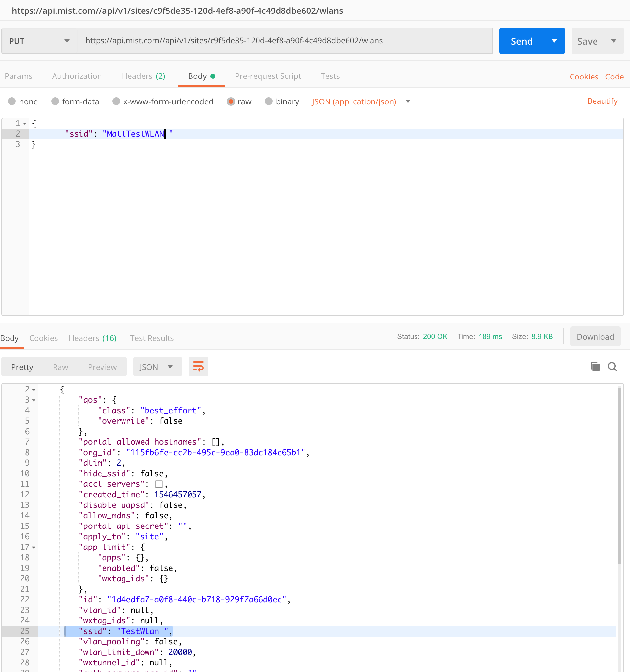
Task: Open the response Headers (16) tab
Action: coord(92,338)
